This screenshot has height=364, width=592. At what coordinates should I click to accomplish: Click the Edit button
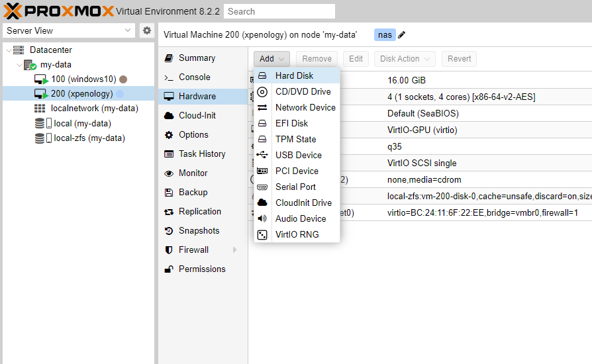pyautogui.click(x=356, y=59)
